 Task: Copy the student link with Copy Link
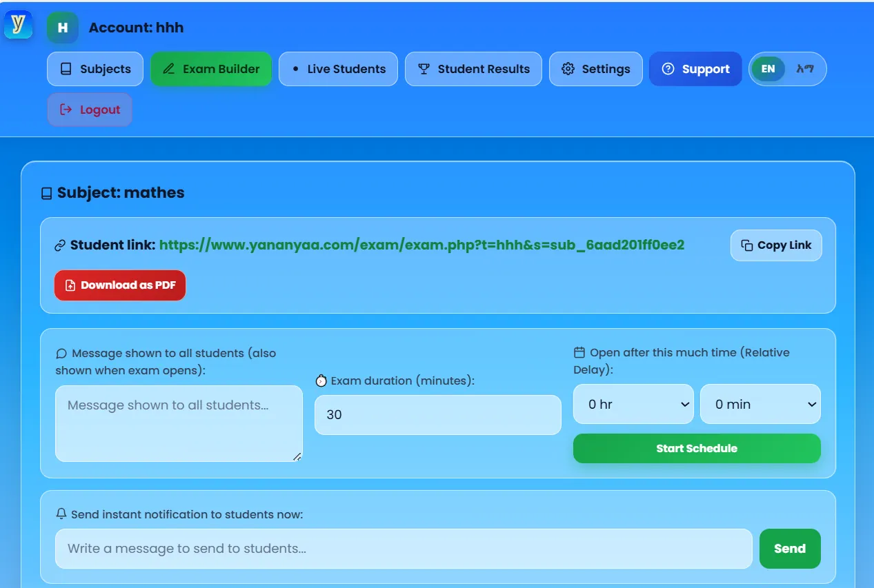pos(776,245)
